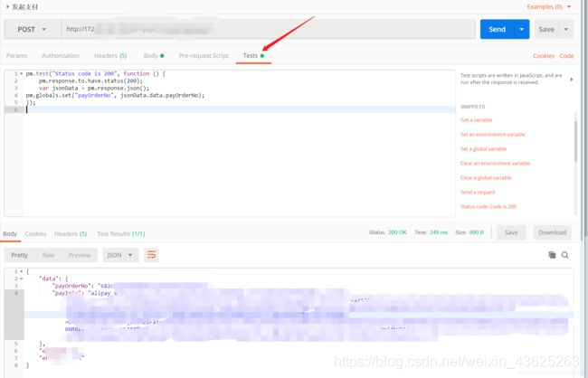Open the JSON format dropdown
588x378 pixels.
click(x=120, y=255)
